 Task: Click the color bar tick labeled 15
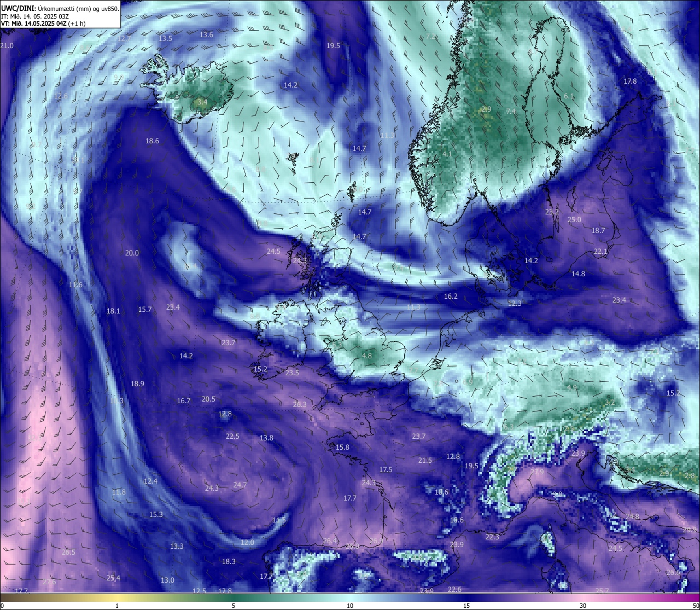pyautogui.click(x=466, y=606)
